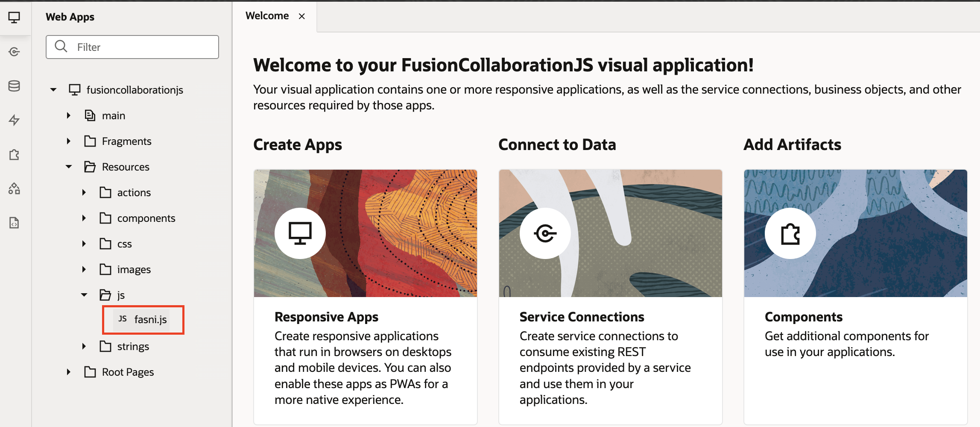Expand the Fragments folder

pyautogui.click(x=69, y=141)
